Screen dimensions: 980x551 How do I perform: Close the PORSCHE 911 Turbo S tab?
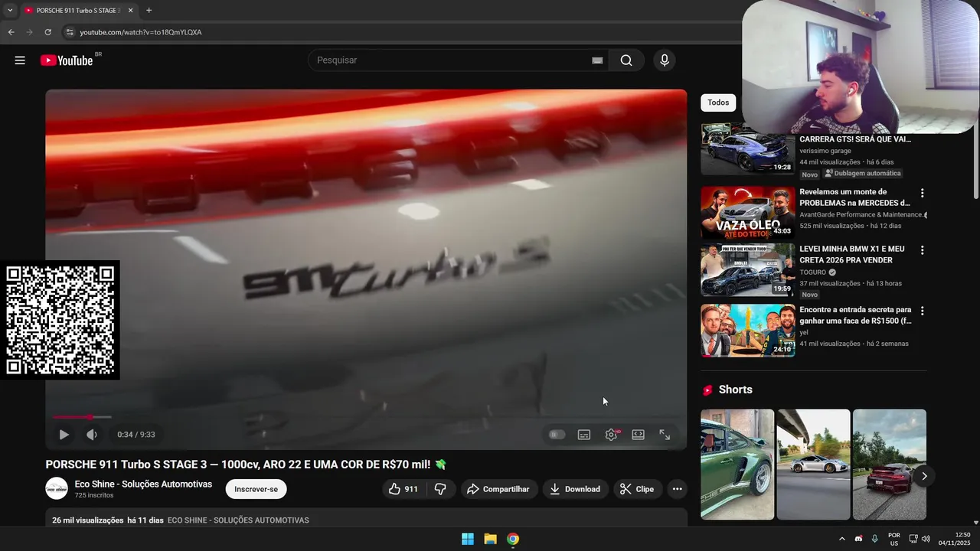coord(130,11)
